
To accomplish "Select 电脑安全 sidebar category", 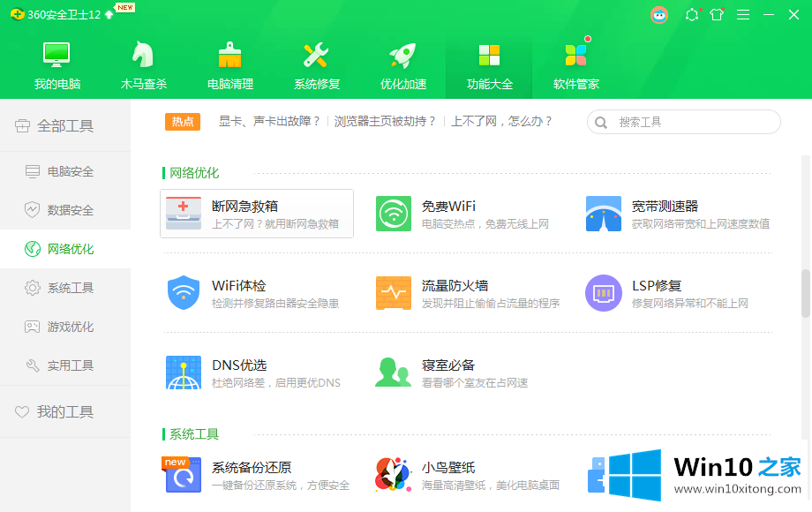I will [x=65, y=171].
